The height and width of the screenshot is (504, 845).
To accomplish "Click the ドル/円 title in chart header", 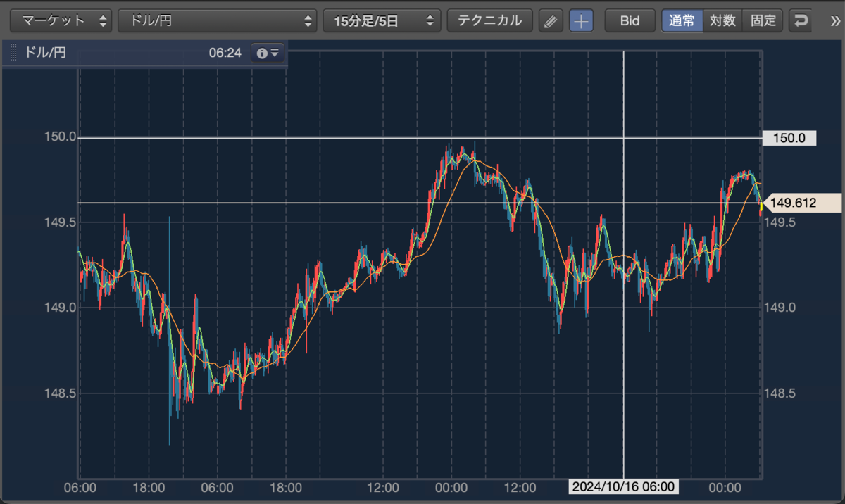I will pyautogui.click(x=46, y=53).
